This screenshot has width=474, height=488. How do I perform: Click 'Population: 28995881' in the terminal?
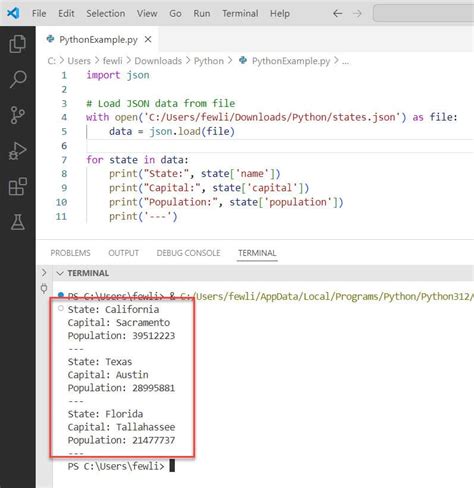click(x=121, y=388)
